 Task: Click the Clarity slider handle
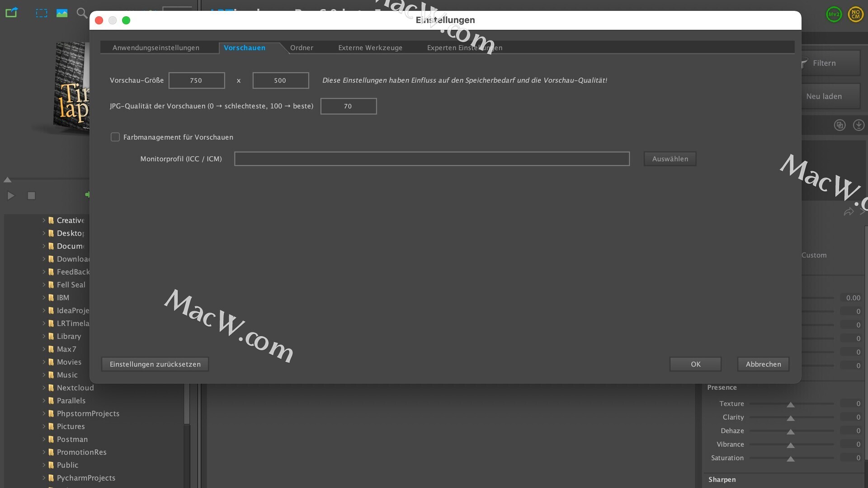point(790,418)
